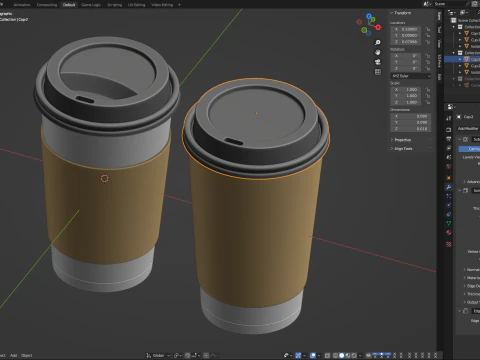Open properties editor type dropdown
The height and width of the screenshot is (360, 480).
tap(451, 107)
